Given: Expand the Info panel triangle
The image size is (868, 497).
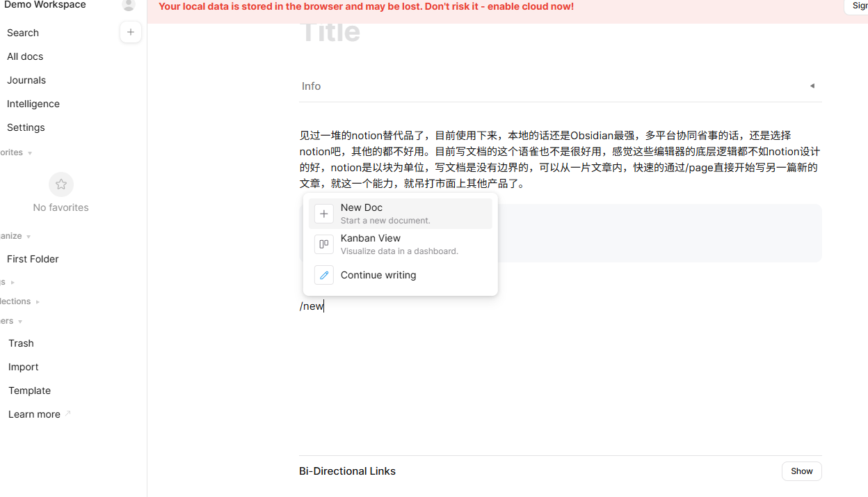Looking at the screenshot, I should coord(812,86).
